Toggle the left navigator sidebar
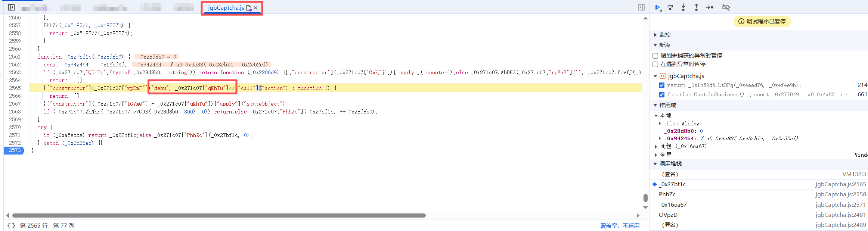Image resolution: width=868 pixels, height=231 pixels. (11, 7)
